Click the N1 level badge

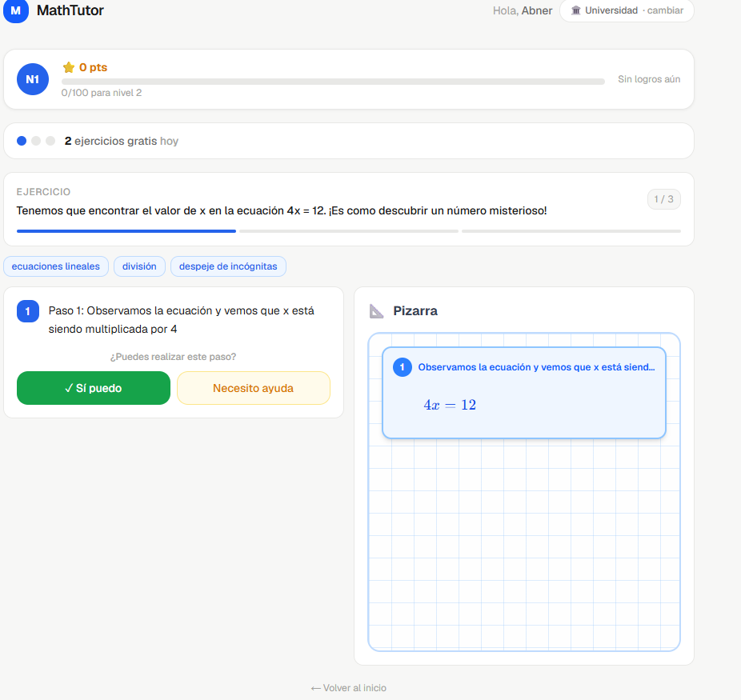pos(33,79)
